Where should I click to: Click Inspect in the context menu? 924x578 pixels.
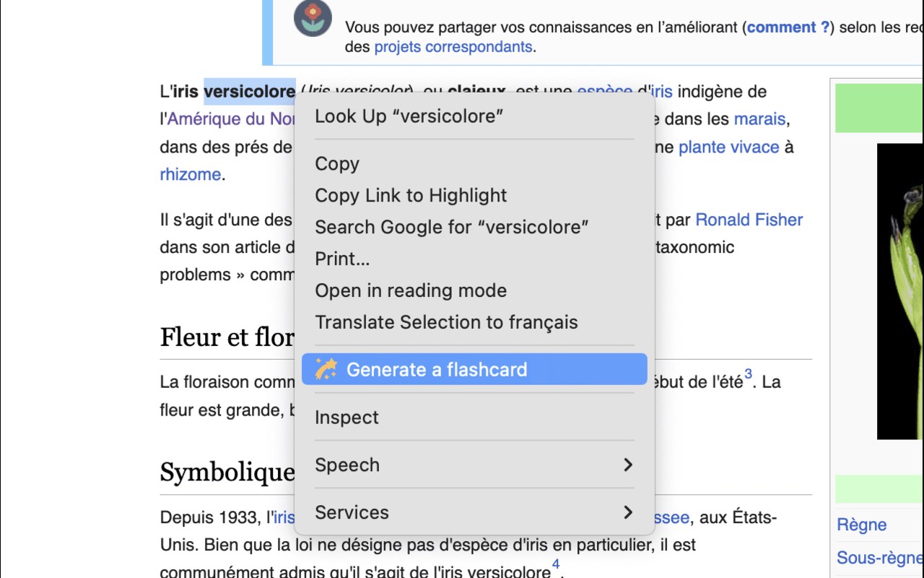pos(346,418)
